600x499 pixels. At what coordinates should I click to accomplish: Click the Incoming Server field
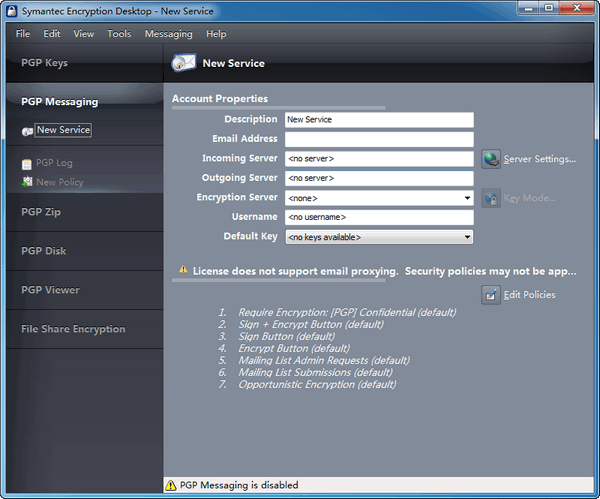click(378, 159)
